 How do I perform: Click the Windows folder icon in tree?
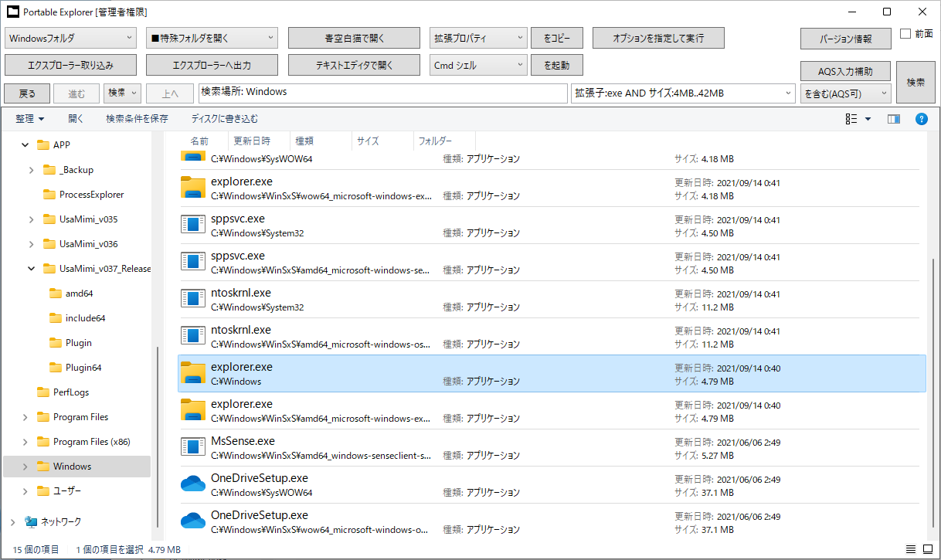43,467
